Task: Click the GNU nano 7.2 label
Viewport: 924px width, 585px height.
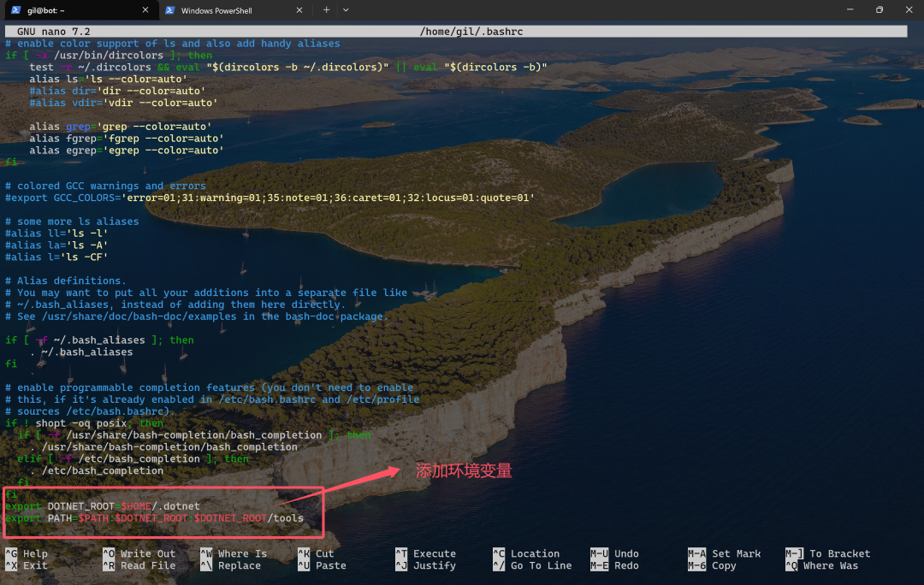Action: pos(54,32)
